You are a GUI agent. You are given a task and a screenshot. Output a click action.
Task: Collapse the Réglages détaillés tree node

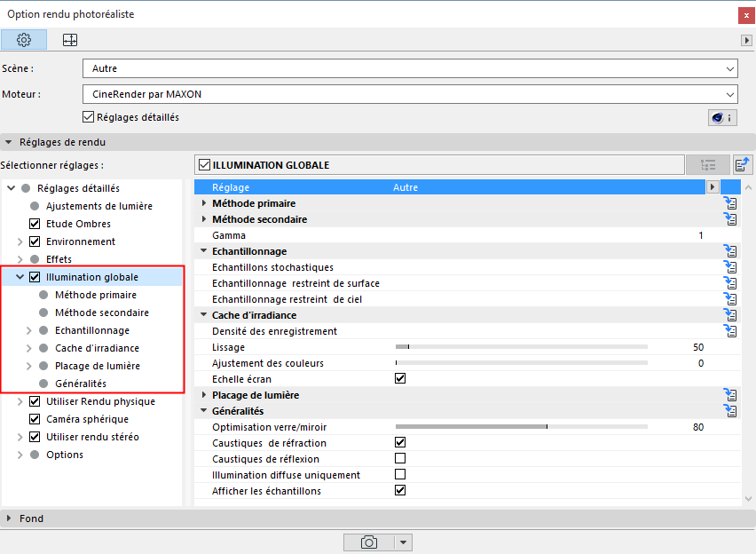point(11,188)
